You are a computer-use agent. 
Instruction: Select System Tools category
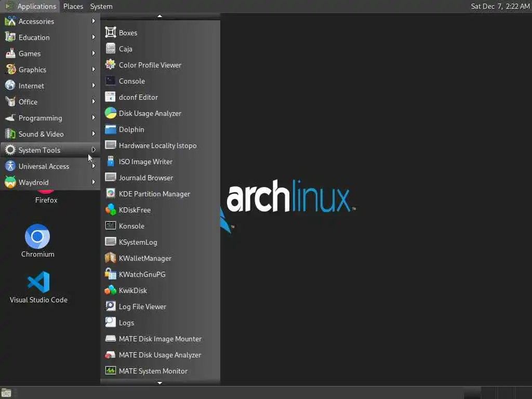[x=50, y=150]
